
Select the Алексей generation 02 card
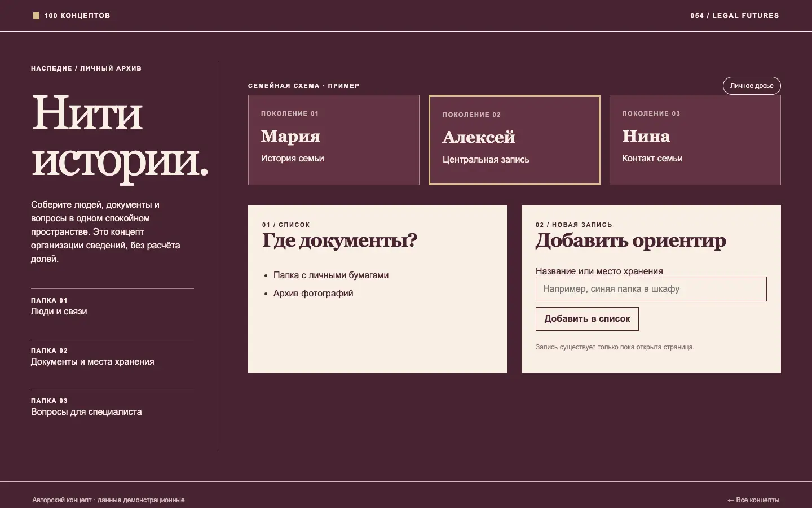tap(514, 140)
